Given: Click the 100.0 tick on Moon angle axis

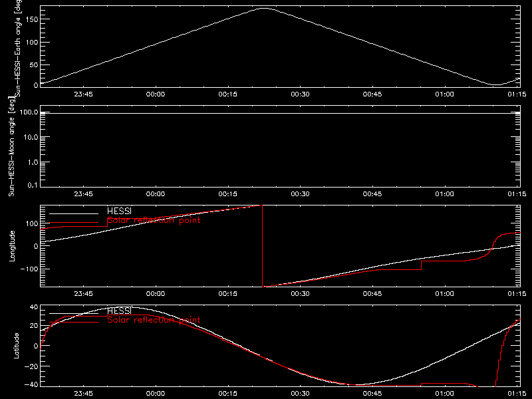Looking at the screenshot, I should point(29,112).
